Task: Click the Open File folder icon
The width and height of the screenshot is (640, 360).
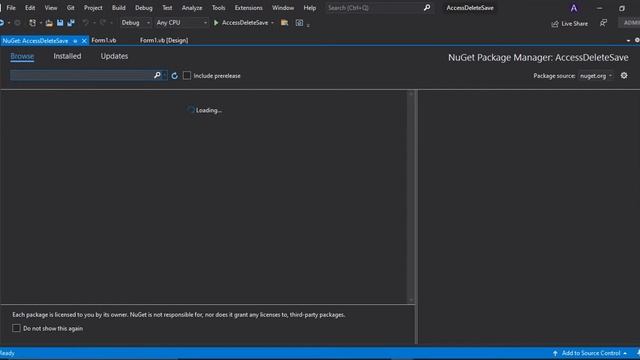Action: tap(49, 23)
